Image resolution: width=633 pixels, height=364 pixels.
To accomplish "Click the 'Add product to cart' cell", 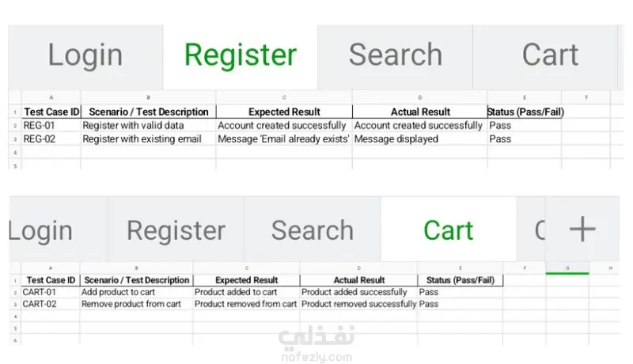I will coord(135,293).
